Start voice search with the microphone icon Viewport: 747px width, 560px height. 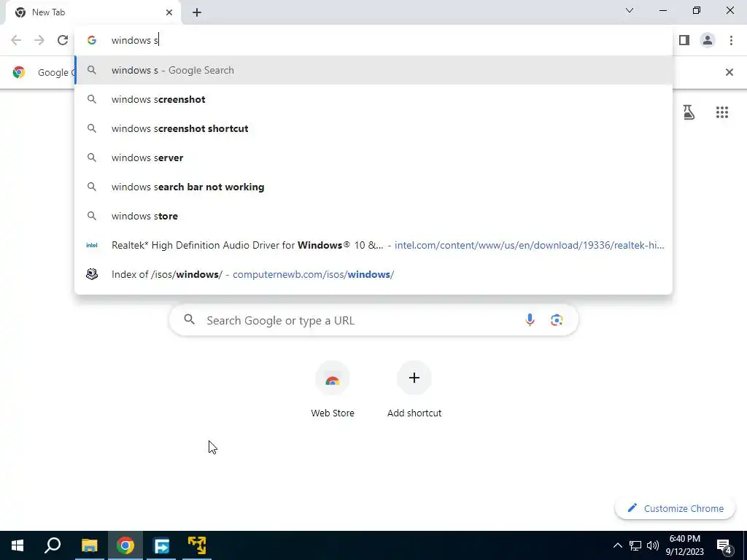click(x=530, y=320)
